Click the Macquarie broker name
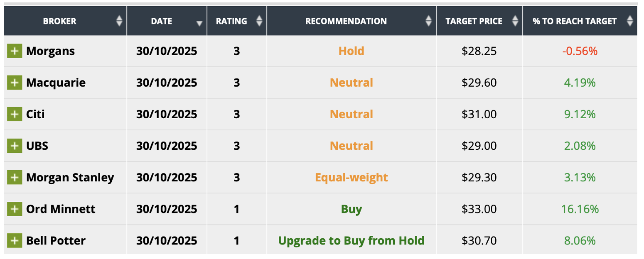This screenshot has height=259, width=644. [56, 83]
